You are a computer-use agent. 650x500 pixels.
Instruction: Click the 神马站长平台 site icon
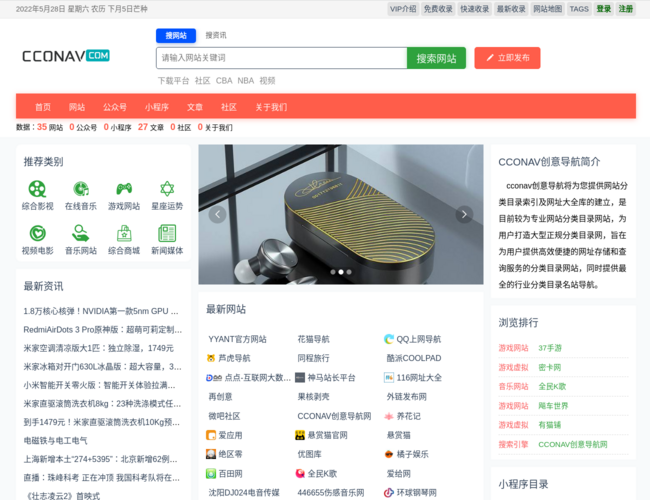click(300, 378)
